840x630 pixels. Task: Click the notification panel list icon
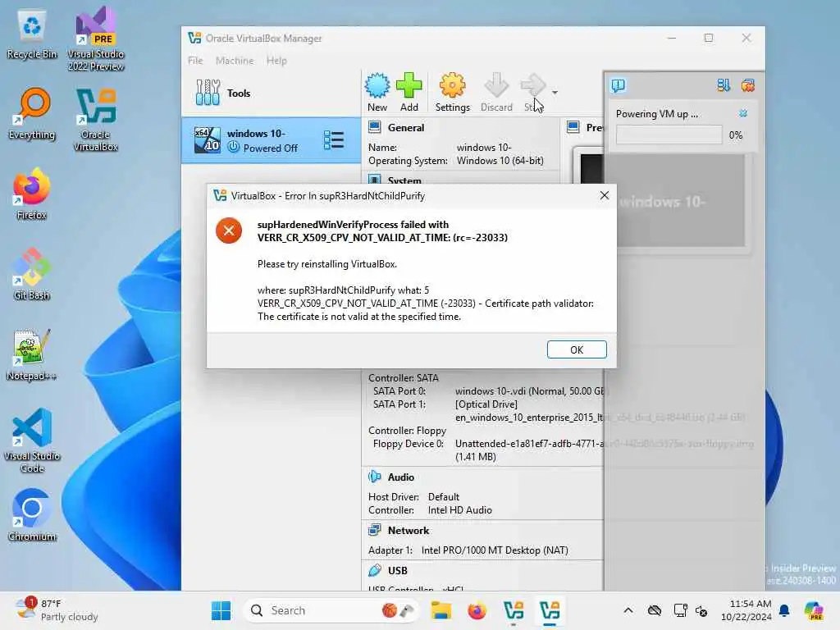point(724,85)
